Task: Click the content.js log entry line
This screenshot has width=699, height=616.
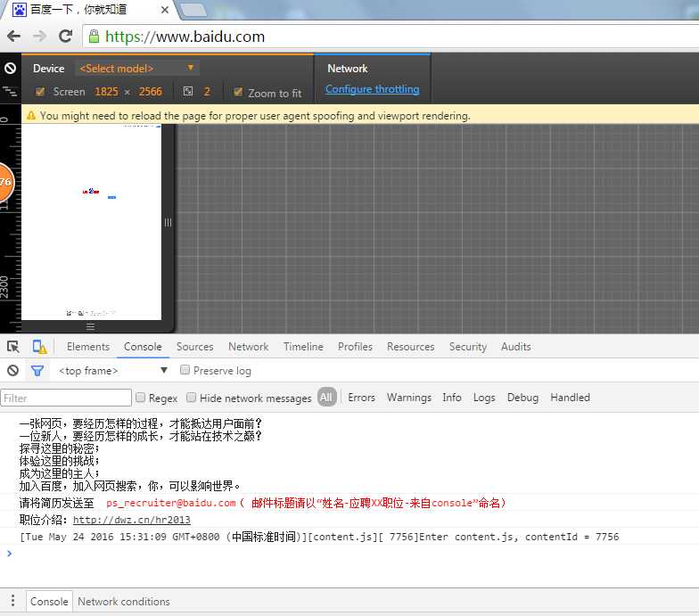Action: pyautogui.click(x=319, y=537)
